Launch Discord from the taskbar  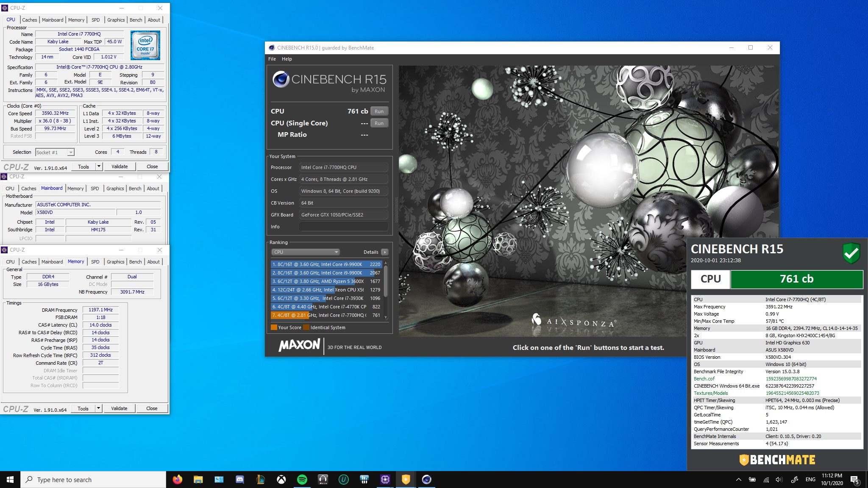pyautogui.click(x=239, y=480)
